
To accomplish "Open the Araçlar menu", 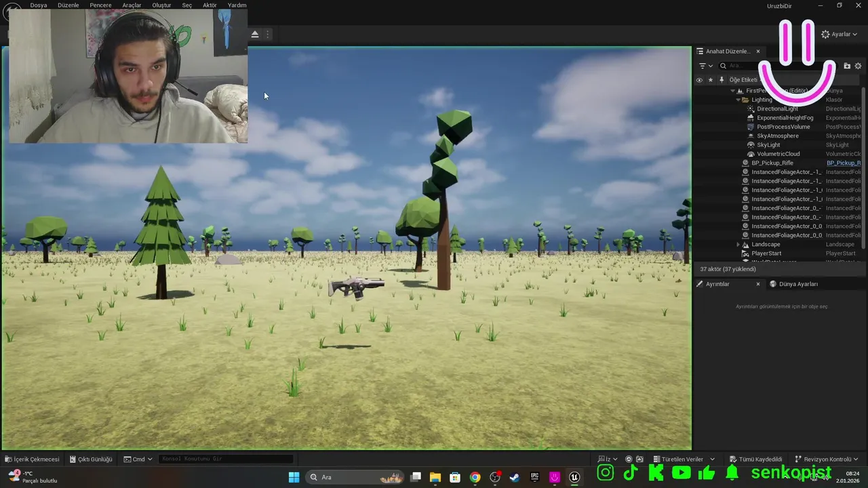I will [x=132, y=5].
